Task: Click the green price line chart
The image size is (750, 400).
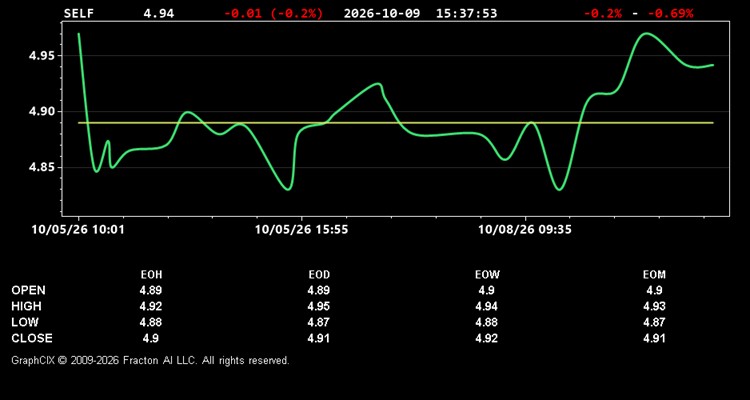Action: pyautogui.click(x=396, y=111)
